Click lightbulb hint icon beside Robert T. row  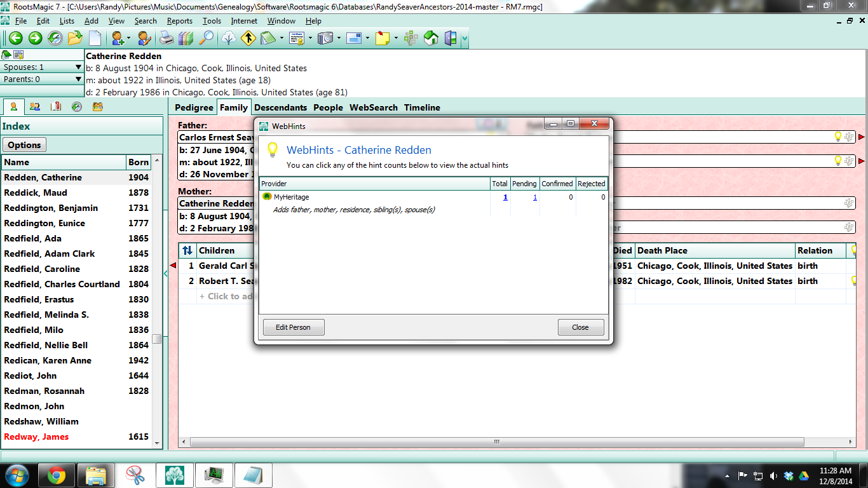854,281
